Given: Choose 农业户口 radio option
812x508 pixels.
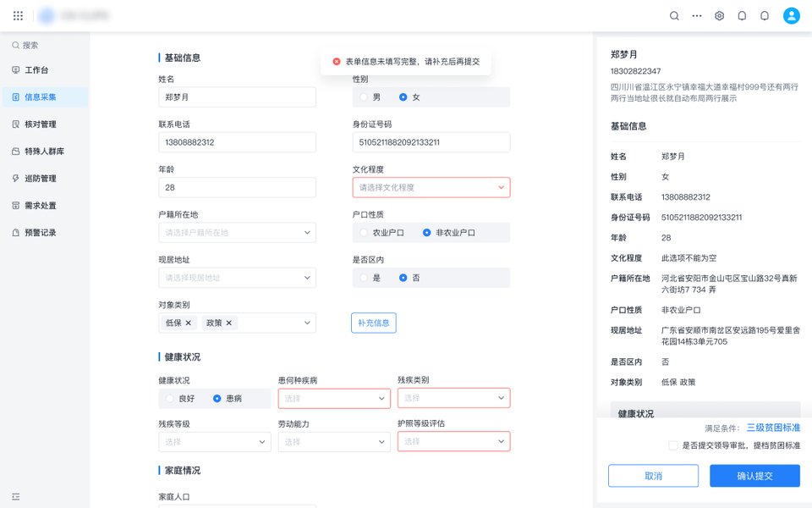Looking at the screenshot, I should (x=364, y=233).
